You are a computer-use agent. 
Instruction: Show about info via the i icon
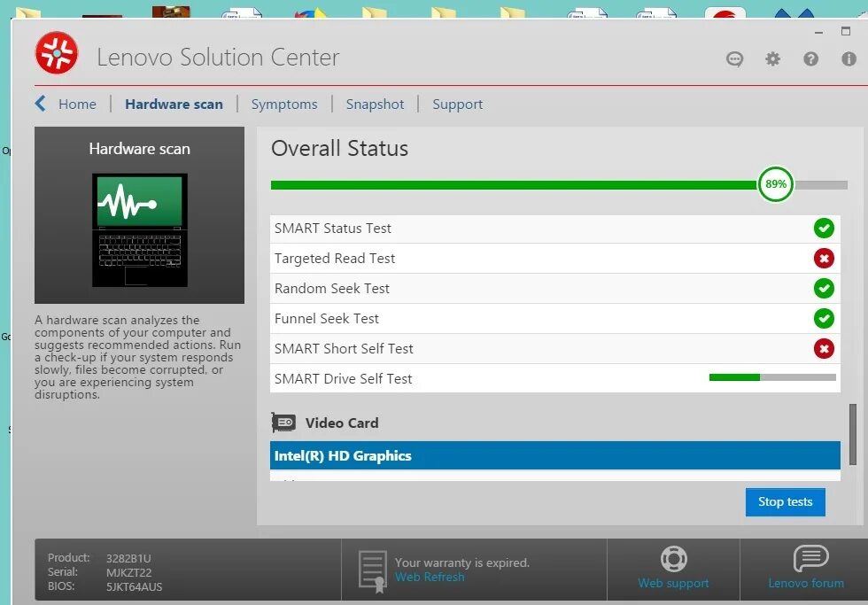[849, 58]
